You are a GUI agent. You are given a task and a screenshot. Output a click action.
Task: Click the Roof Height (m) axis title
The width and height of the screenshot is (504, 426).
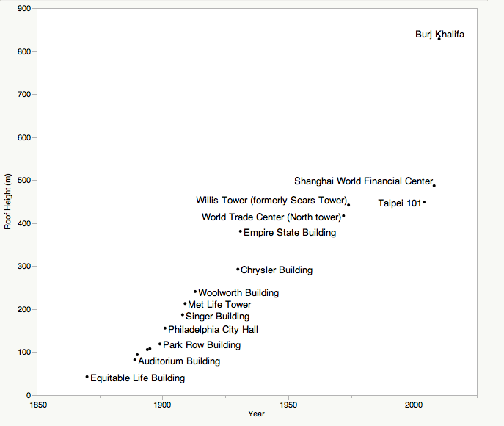pyautogui.click(x=7, y=201)
